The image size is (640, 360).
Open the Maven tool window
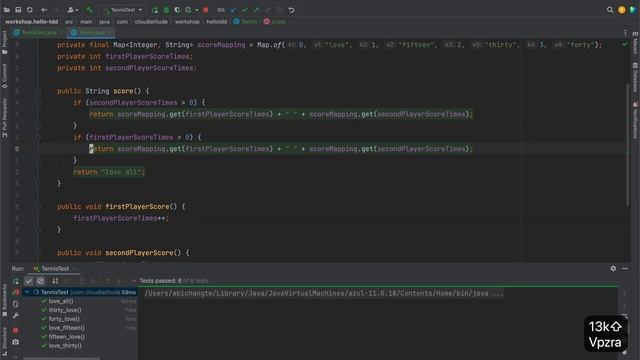pyautogui.click(x=635, y=43)
